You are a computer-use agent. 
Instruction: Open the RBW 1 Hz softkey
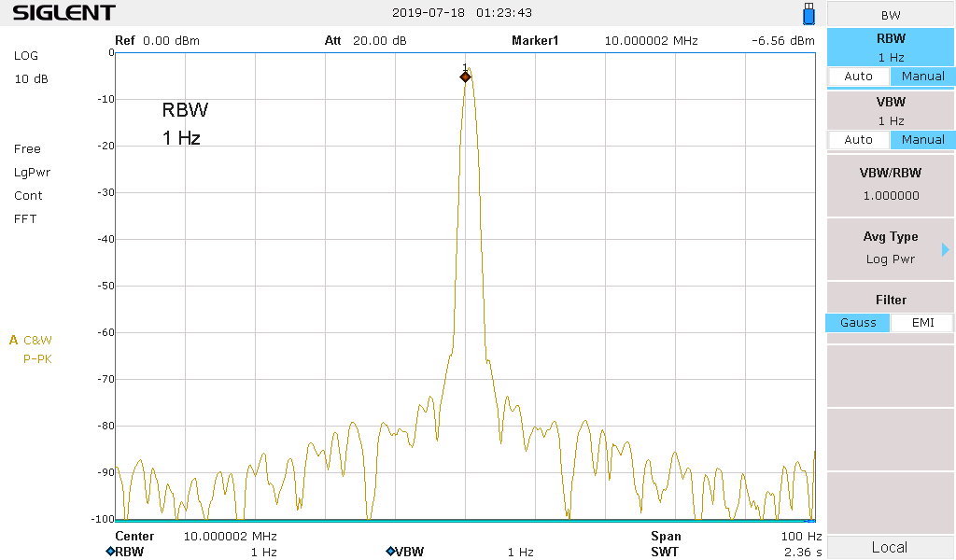coord(890,47)
